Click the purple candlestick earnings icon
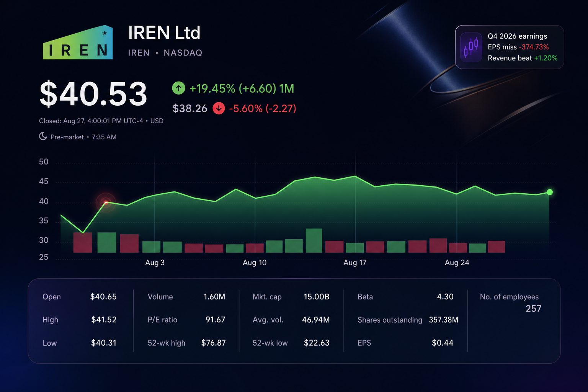 pos(471,47)
